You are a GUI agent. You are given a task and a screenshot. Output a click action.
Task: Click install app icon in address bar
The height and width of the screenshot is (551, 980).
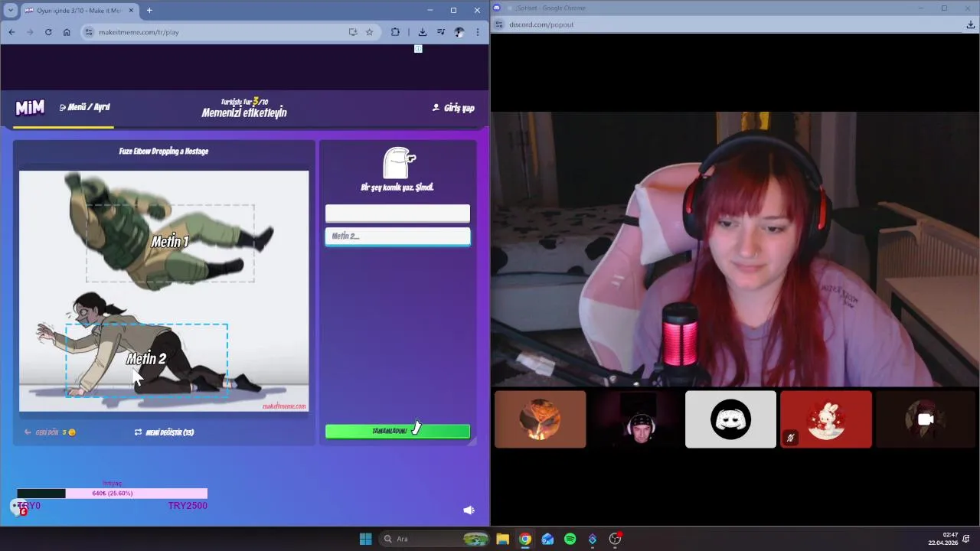pyautogui.click(x=353, y=32)
